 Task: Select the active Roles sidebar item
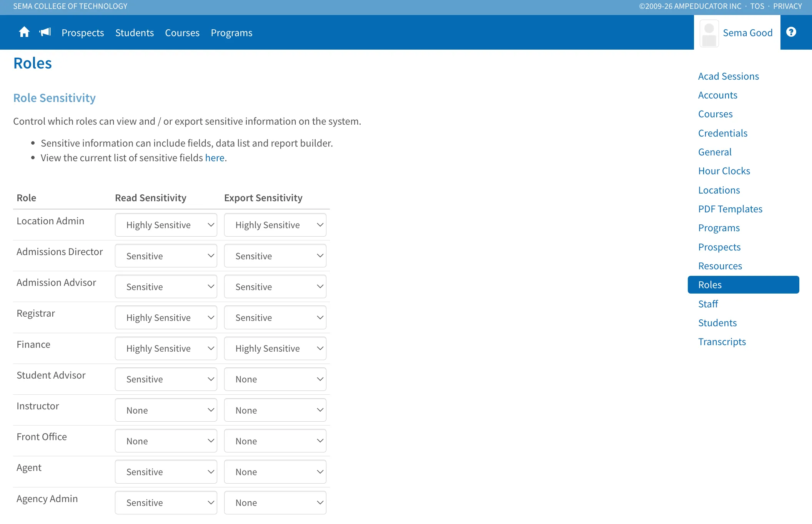pyautogui.click(x=743, y=285)
